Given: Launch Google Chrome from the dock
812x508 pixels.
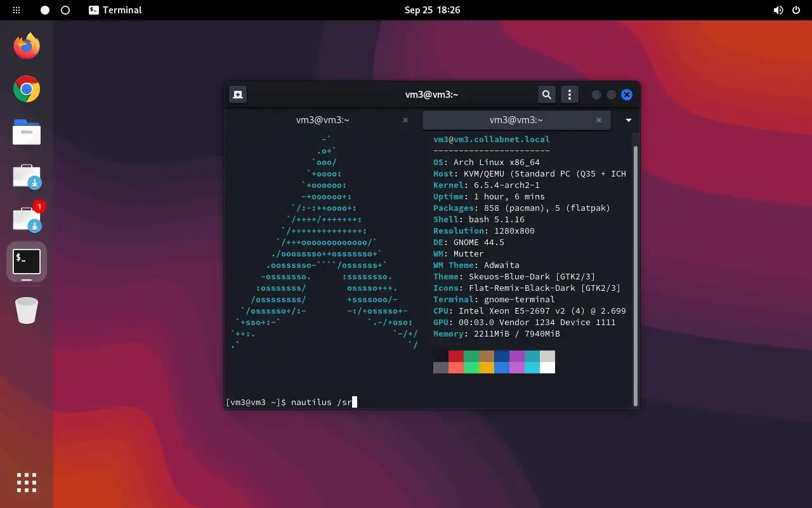Looking at the screenshot, I should click(x=27, y=90).
